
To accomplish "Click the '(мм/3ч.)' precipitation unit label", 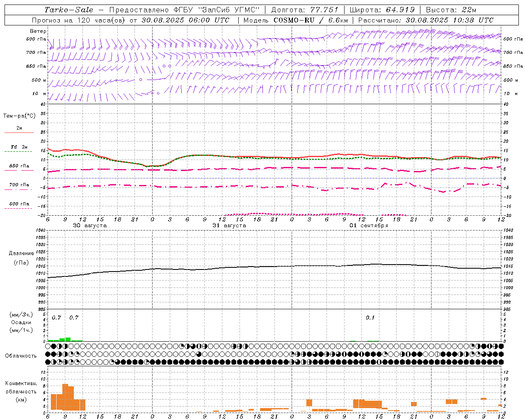I will [21, 315].
